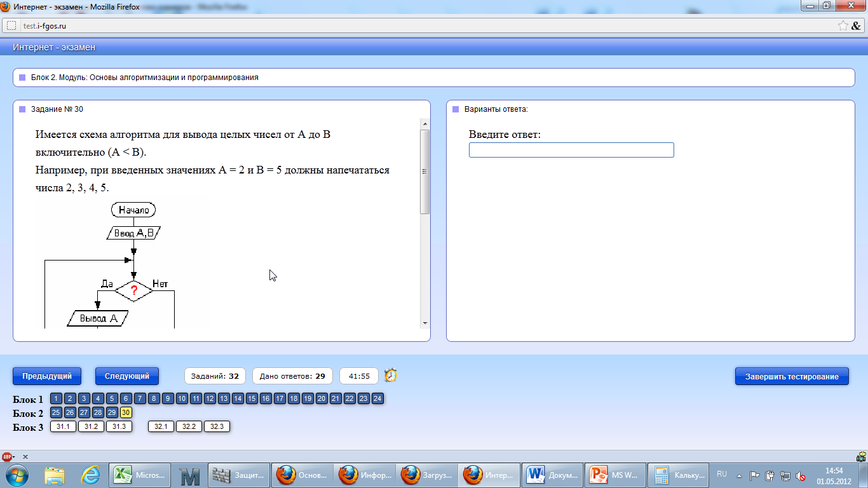Image resolution: width=868 pixels, height=488 pixels.
Task: Switch to the Word window titled Докум...
Action: (552, 475)
